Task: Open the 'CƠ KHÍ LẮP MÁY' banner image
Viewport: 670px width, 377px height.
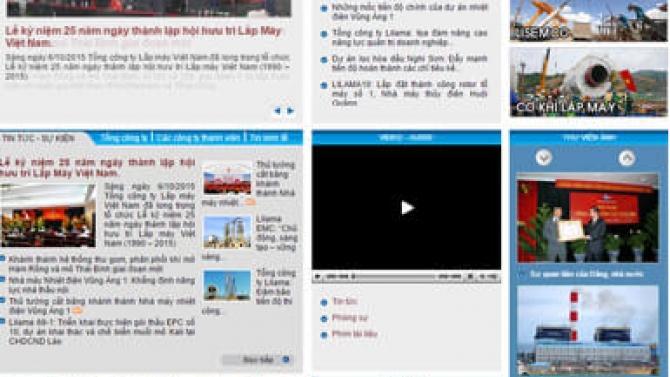Action: pos(588,82)
